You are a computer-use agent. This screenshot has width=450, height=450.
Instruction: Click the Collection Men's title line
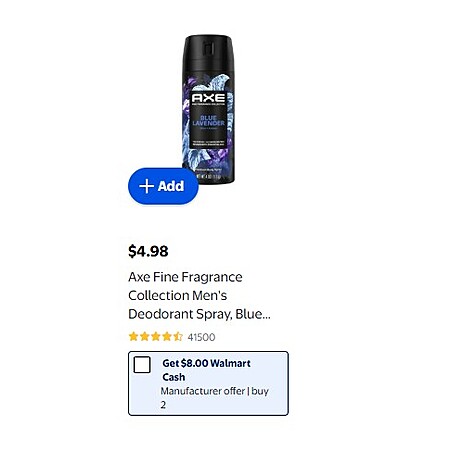point(177,295)
